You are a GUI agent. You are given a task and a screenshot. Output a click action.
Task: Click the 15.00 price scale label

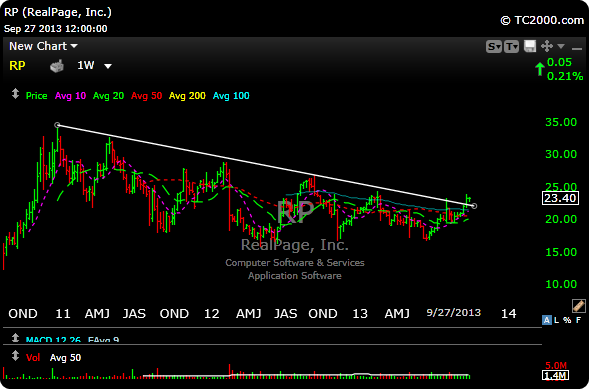(561, 252)
